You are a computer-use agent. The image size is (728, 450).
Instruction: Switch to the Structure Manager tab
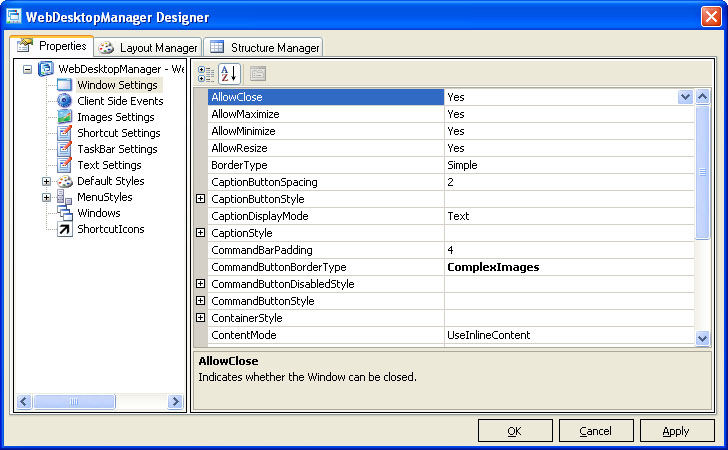265,47
